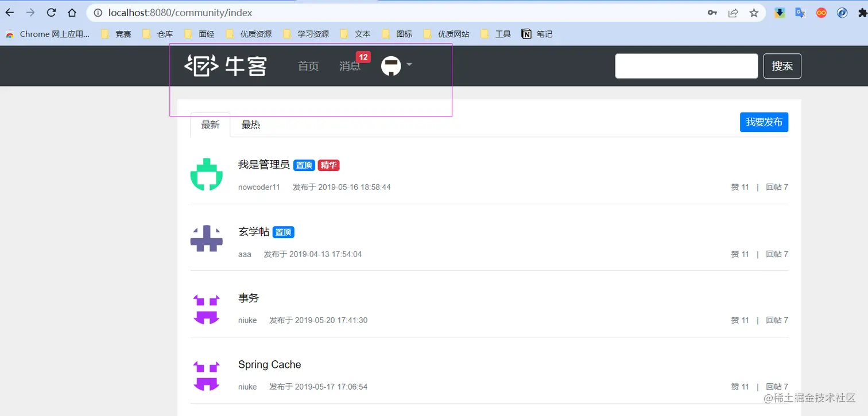Click the share page icon
This screenshot has height=416, width=868.
point(733,13)
